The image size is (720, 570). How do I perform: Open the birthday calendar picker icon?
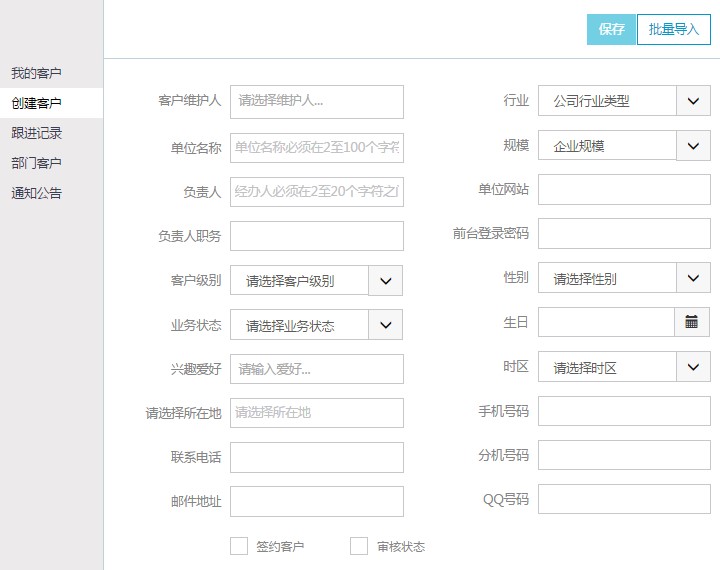point(692,322)
